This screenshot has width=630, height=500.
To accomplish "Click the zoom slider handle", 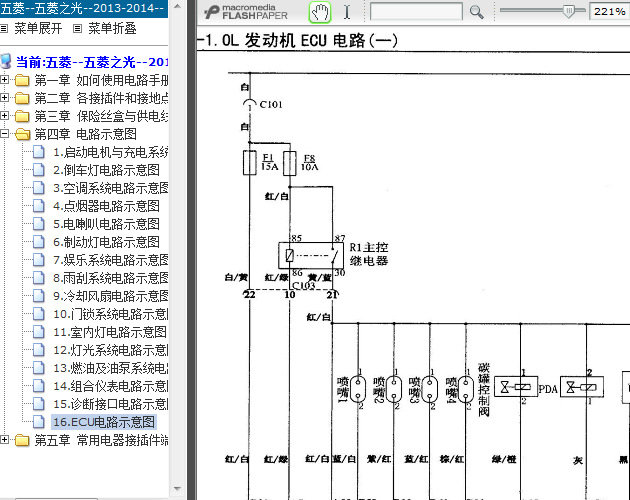I will [x=569, y=11].
